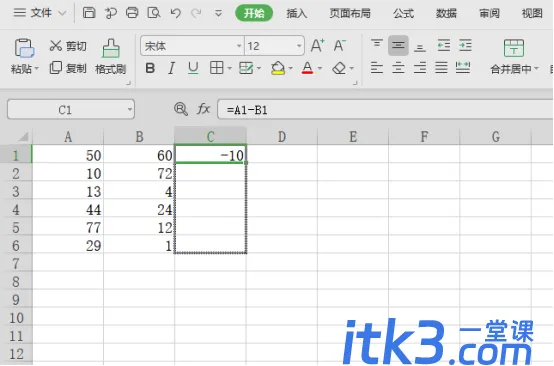Click the formula bar containing =A1-B1
The height and width of the screenshot is (366, 554).
click(x=385, y=110)
